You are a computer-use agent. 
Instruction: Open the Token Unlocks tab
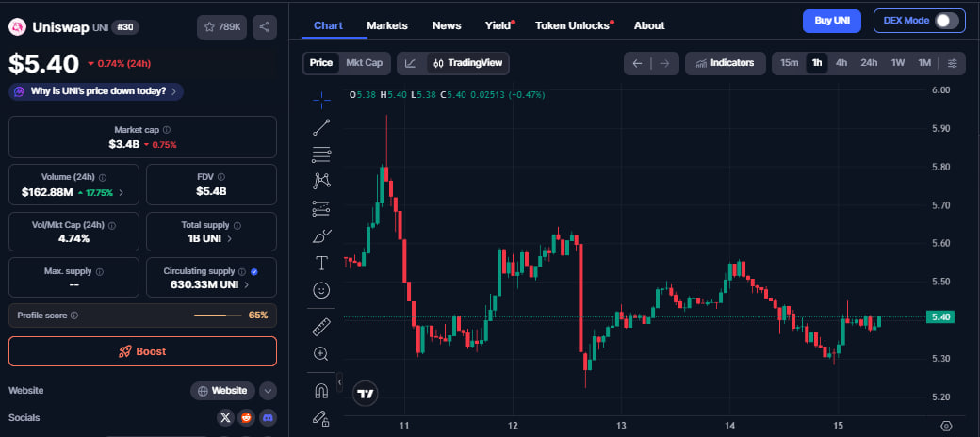click(x=573, y=25)
